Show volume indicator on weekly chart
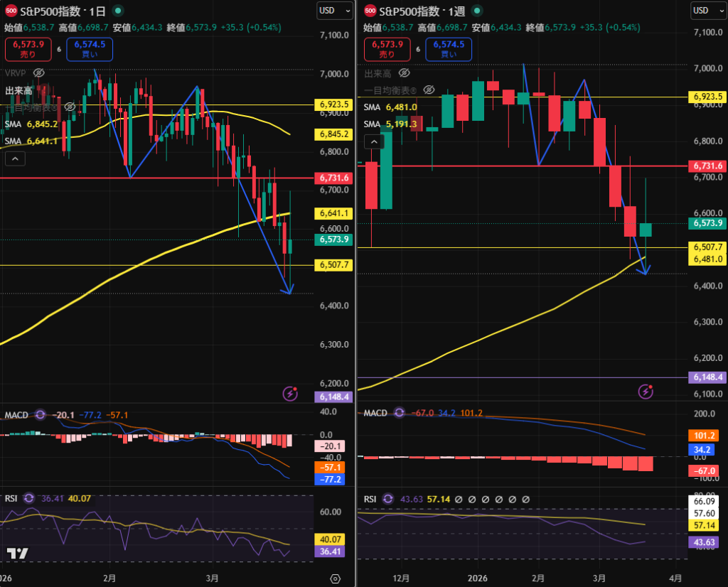 405,72
